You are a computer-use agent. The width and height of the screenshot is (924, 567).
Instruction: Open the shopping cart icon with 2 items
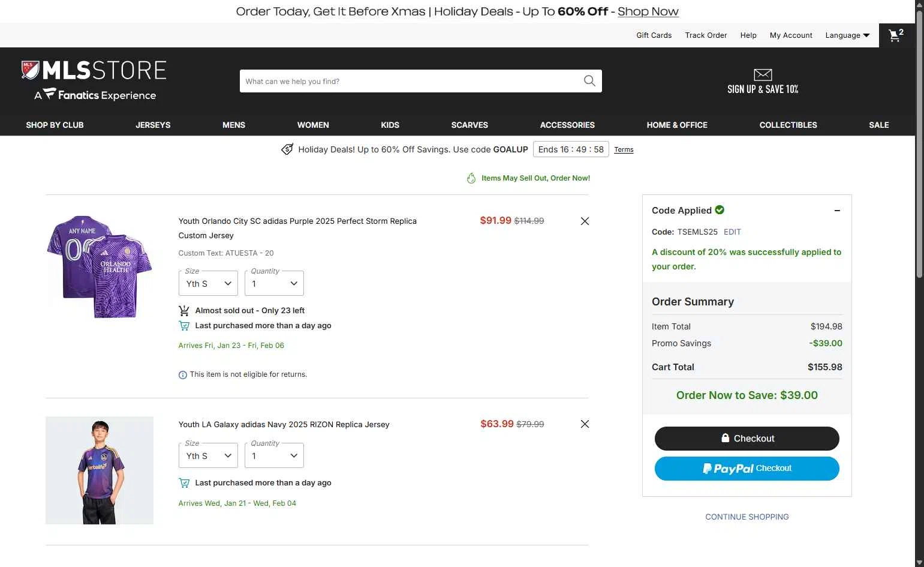(896, 35)
